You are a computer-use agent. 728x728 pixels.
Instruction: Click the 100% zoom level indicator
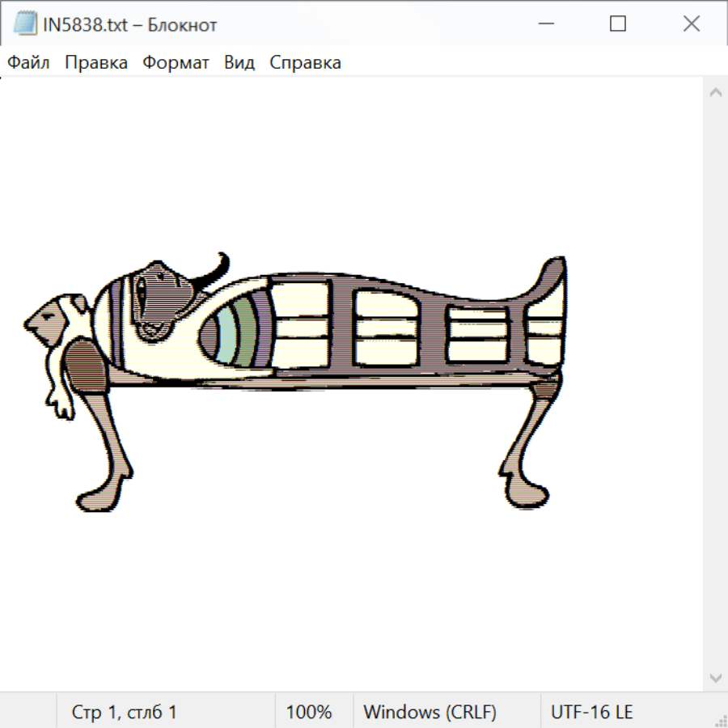click(x=309, y=713)
